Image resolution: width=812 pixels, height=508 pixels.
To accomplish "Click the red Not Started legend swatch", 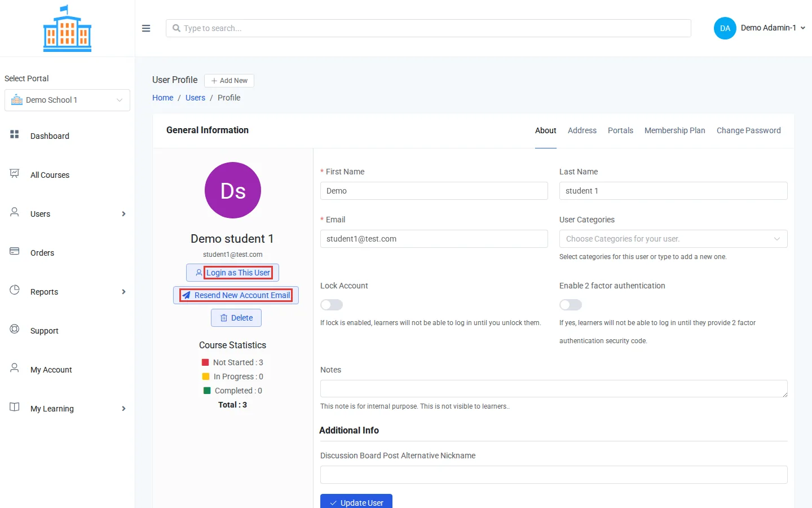I will click(205, 362).
